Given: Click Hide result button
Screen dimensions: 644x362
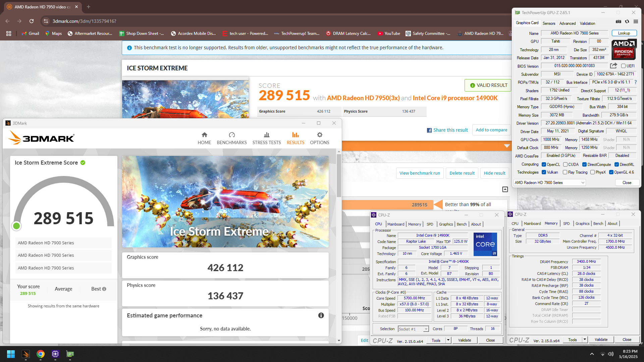Looking at the screenshot, I should [494, 173].
